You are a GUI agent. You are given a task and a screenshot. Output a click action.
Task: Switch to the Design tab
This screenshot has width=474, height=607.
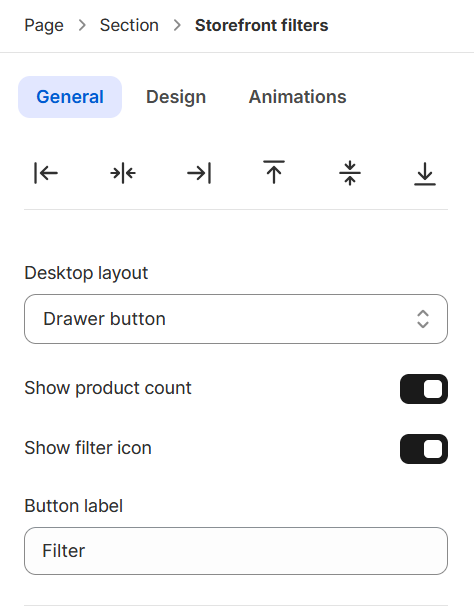click(176, 97)
